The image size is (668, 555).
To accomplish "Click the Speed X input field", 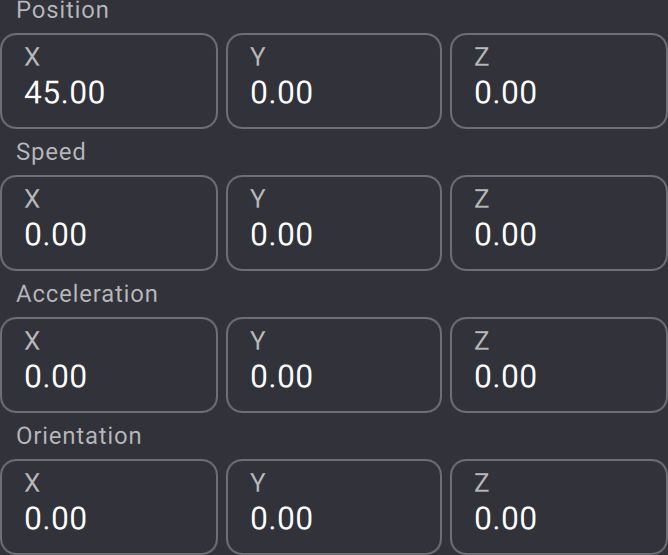I will [x=108, y=224].
